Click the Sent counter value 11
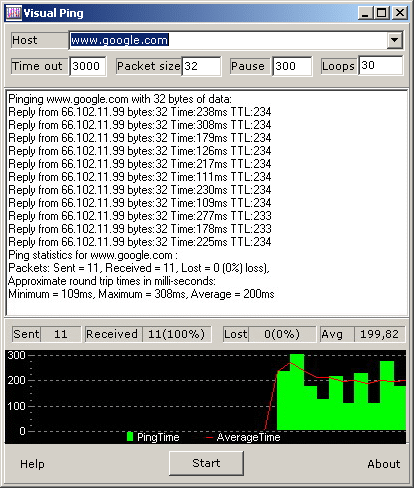 tap(61, 334)
